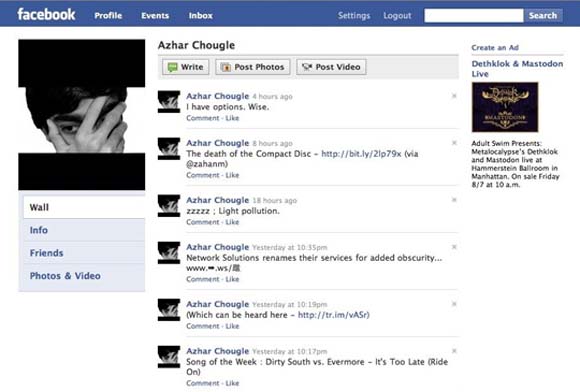Click the Dethklok Mastodon ad image

(x=505, y=107)
